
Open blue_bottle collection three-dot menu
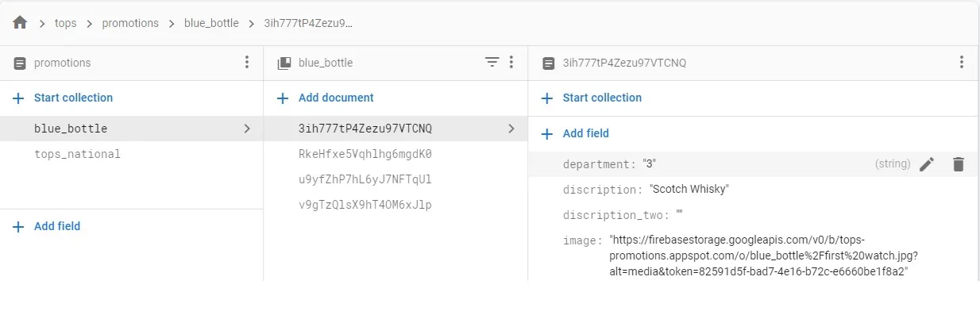(x=511, y=62)
